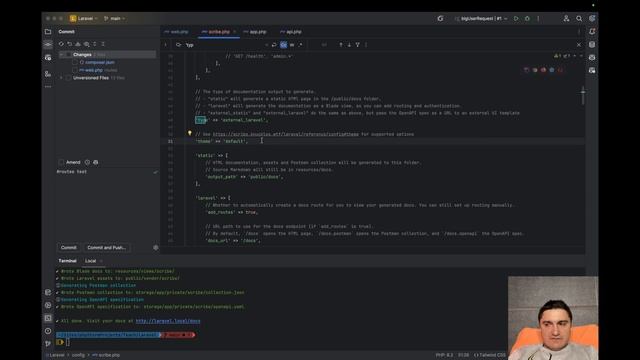640x360 pixels.
Task: Open the main branch dropdown
Action: (x=114, y=18)
